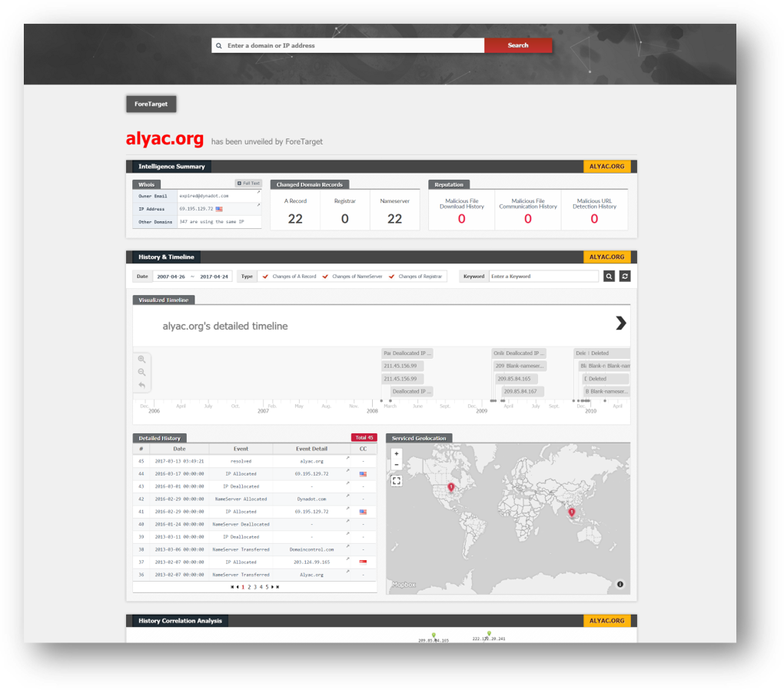Toggle the Changes of Registrar checkbox
This screenshot has width=784, height=690.
[391, 277]
